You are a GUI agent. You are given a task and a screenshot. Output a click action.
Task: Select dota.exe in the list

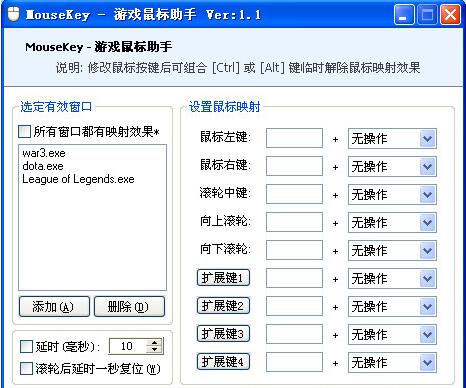tap(43, 166)
